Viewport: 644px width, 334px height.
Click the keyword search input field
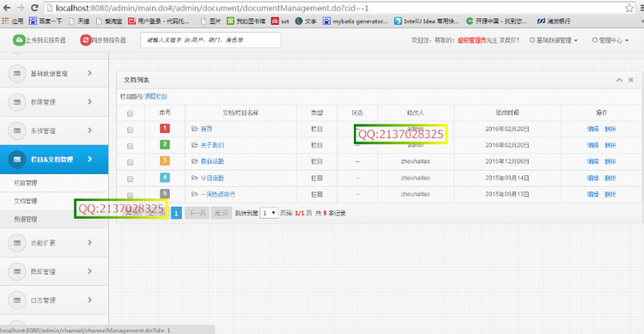pyautogui.click(x=210, y=39)
